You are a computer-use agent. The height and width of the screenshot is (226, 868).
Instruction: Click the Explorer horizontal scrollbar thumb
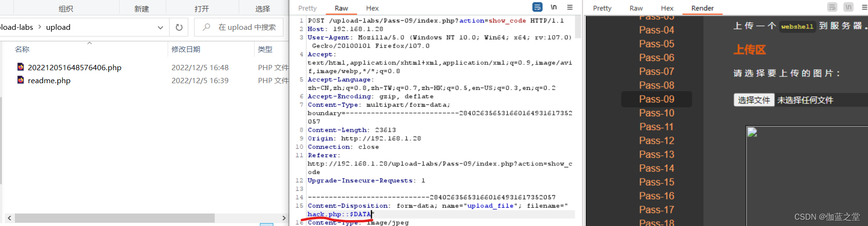coord(114,218)
